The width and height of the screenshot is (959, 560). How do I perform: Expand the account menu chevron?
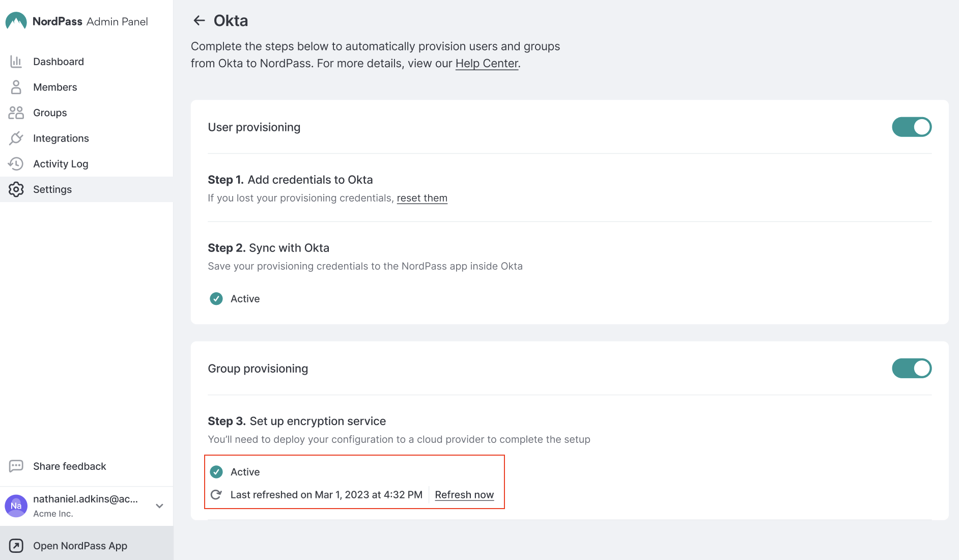pyautogui.click(x=159, y=506)
